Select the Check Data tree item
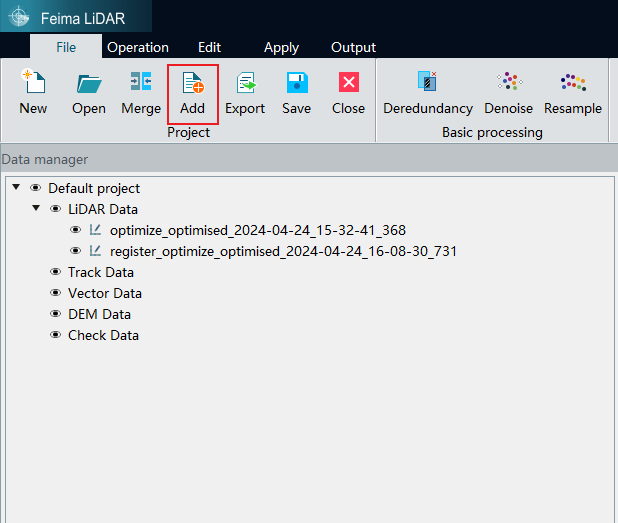This screenshot has width=618, height=523. click(103, 335)
